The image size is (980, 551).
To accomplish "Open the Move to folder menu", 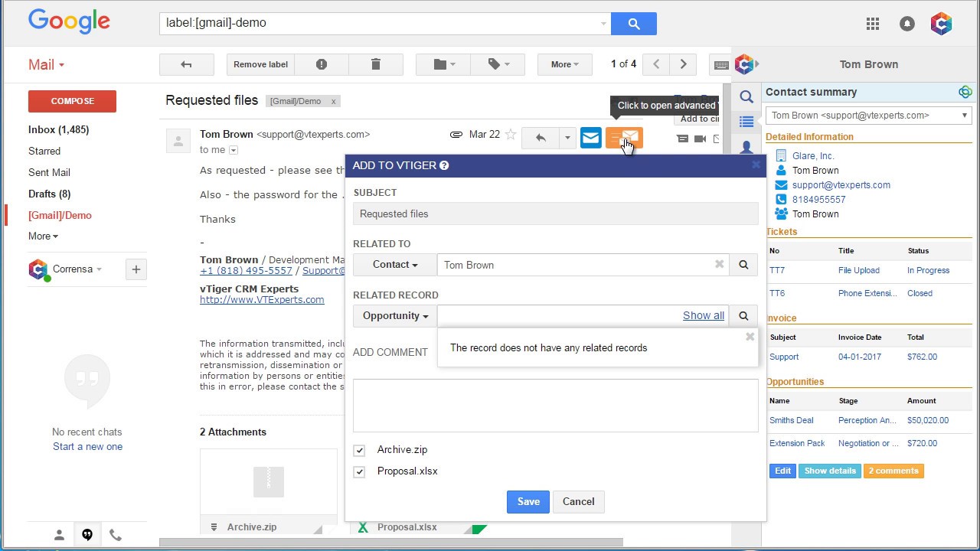I will (x=443, y=64).
